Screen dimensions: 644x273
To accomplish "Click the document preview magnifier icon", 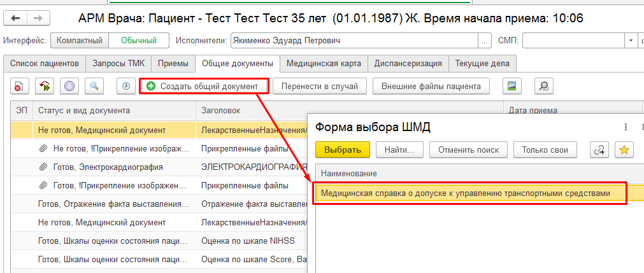I will coord(544,86).
